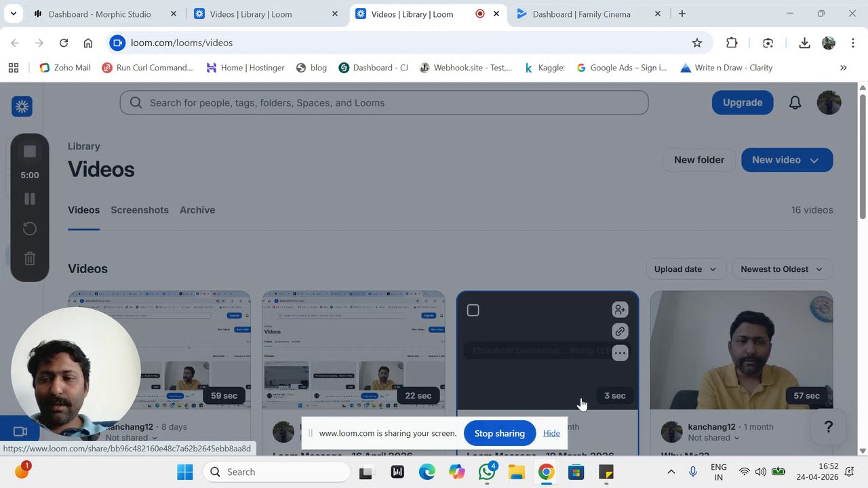Select the Videos tab in the Library
This screenshot has height=488, width=868.
pos(83,210)
